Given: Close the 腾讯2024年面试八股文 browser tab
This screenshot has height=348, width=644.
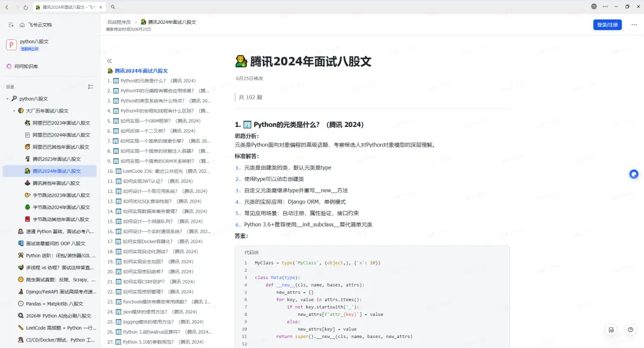Looking at the screenshot, I should [101, 7].
